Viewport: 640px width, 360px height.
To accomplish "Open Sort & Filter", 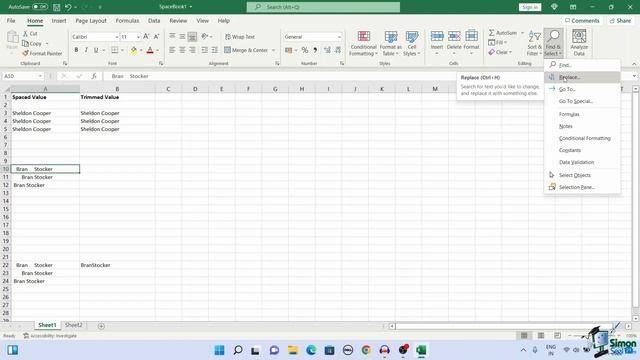I will 534,43.
